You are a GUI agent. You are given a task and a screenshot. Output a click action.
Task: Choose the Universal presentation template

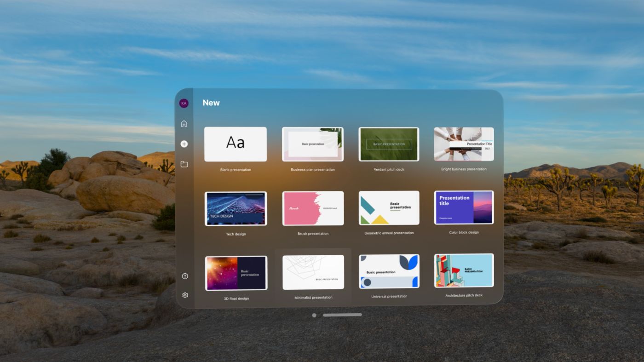coord(388,271)
